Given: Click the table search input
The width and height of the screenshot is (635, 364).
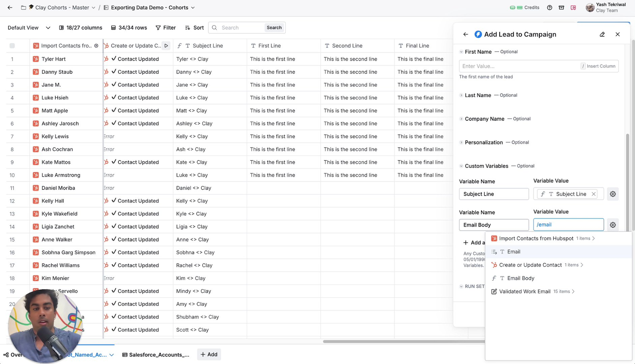Looking at the screenshot, I should click(241, 28).
